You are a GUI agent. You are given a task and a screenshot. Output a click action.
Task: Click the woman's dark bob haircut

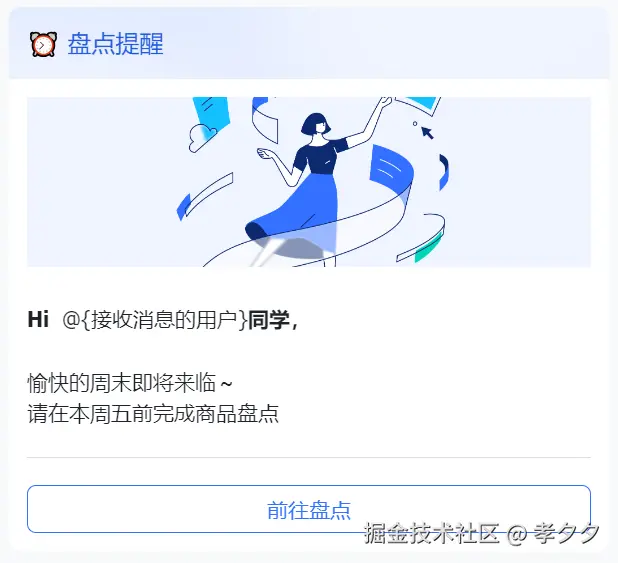pyautogui.click(x=315, y=124)
